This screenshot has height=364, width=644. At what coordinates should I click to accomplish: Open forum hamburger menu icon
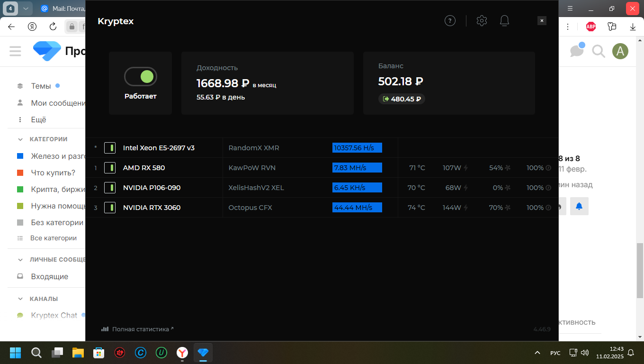tap(15, 51)
